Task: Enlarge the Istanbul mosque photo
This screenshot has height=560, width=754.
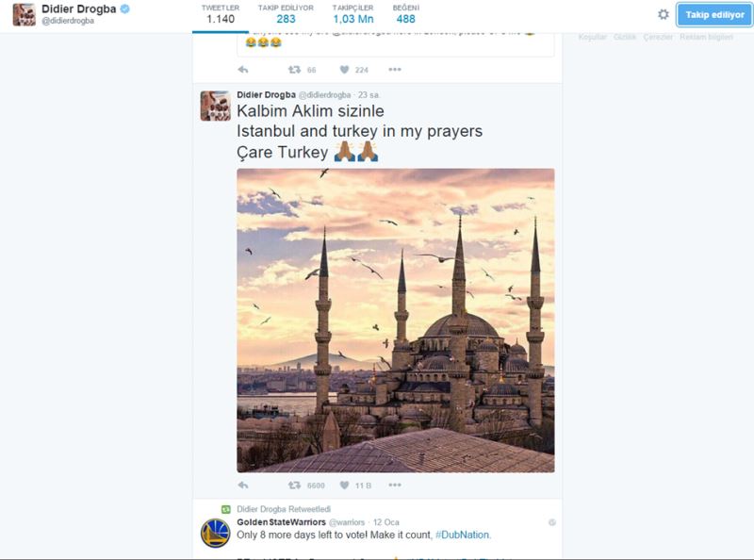Action: click(395, 321)
